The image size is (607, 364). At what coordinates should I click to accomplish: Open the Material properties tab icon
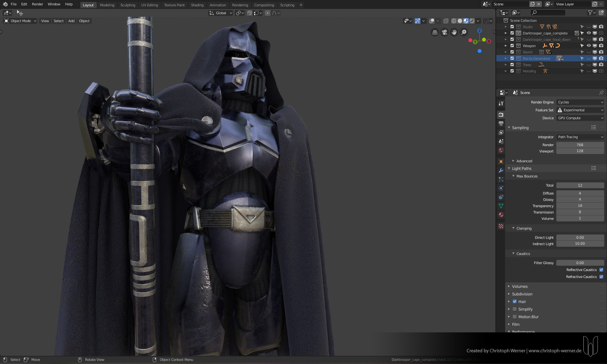[x=501, y=215]
